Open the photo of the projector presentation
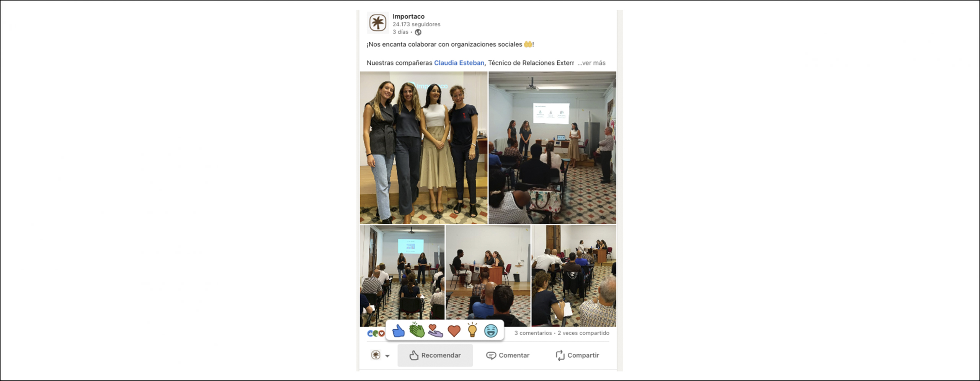The width and height of the screenshot is (980, 381). [x=552, y=148]
